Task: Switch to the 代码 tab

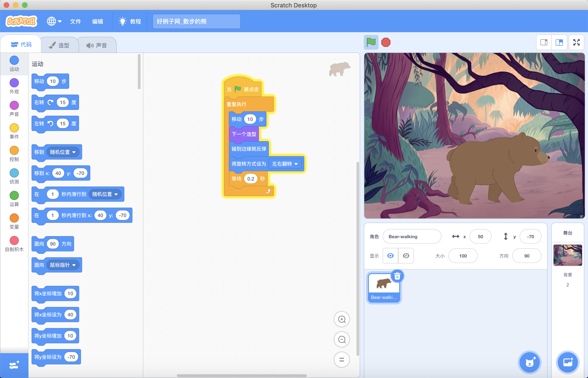Action: coord(21,44)
